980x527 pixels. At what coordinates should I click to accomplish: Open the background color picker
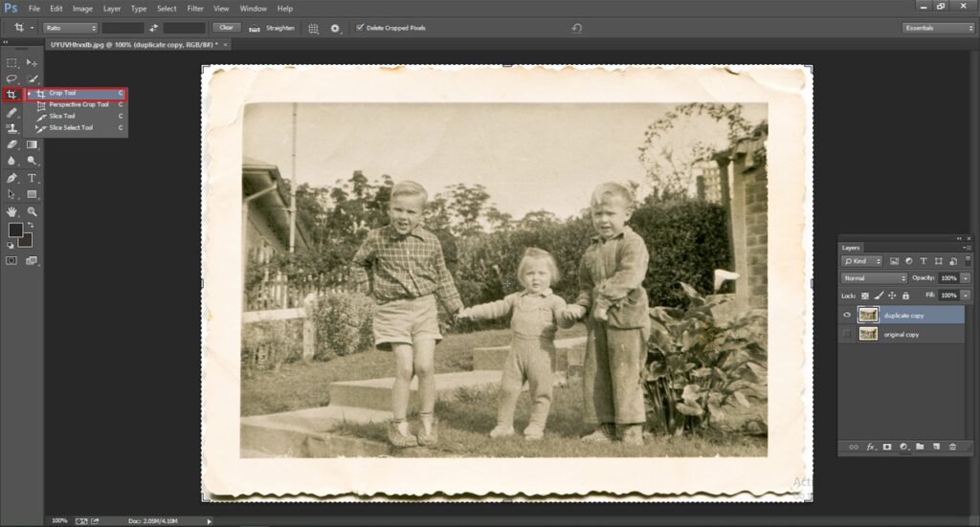(x=26, y=242)
